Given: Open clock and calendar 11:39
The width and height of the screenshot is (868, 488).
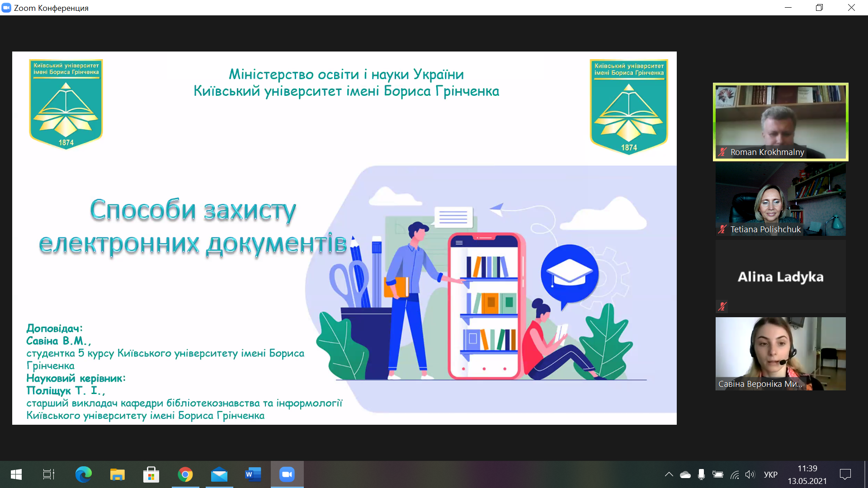Looking at the screenshot, I should tap(807, 474).
